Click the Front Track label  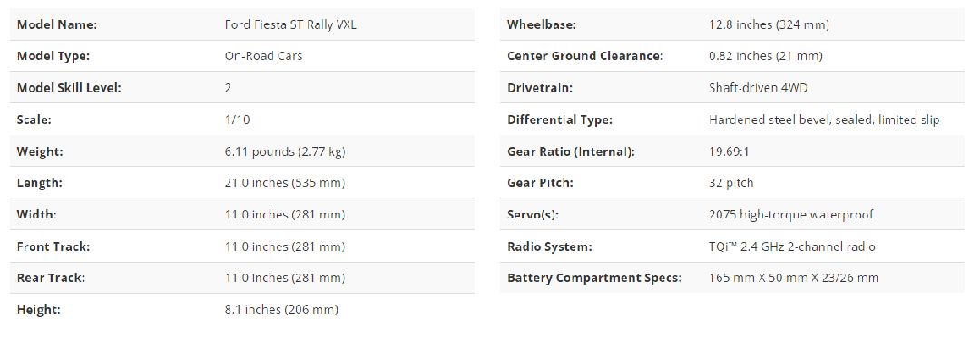(x=54, y=246)
